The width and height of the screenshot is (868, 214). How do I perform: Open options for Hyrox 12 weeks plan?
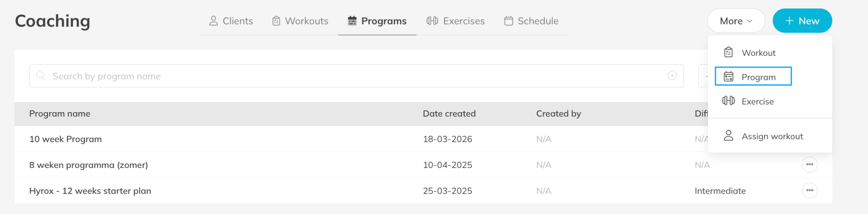(x=810, y=191)
